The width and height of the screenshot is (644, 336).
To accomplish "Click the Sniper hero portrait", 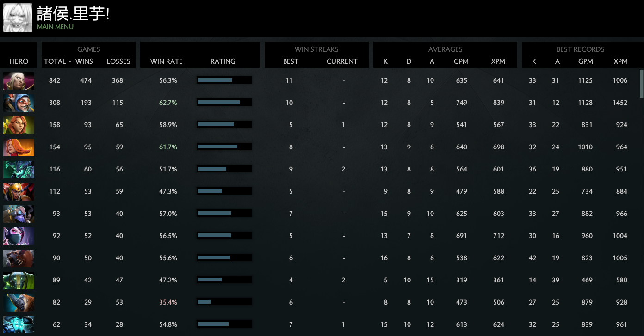I will [19, 214].
